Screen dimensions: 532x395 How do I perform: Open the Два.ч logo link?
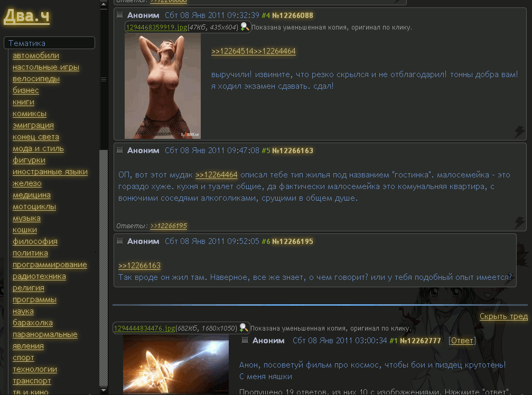click(26, 16)
